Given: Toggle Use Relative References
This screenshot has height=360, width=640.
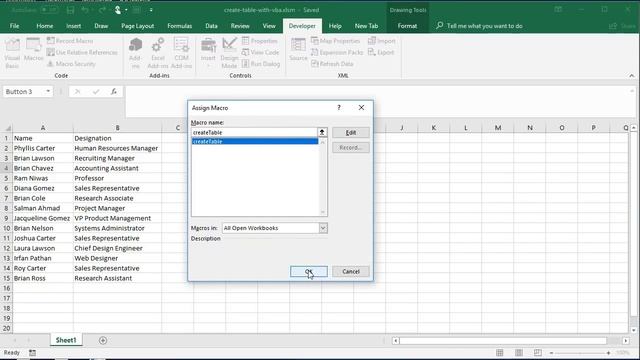Looking at the screenshot, I should (82, 52).
